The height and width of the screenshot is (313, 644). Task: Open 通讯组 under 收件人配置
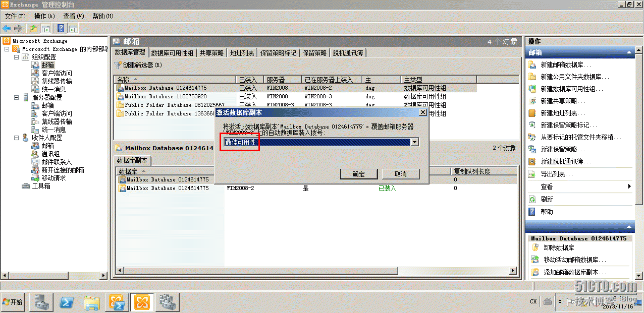coord(50,154)
